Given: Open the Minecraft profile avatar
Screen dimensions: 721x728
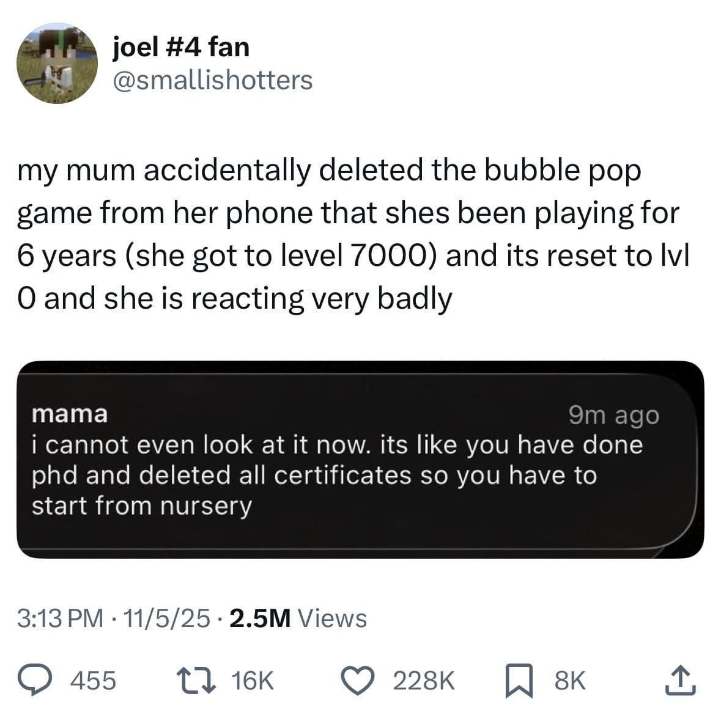Looking at the screenshot, I should [57, 63].
